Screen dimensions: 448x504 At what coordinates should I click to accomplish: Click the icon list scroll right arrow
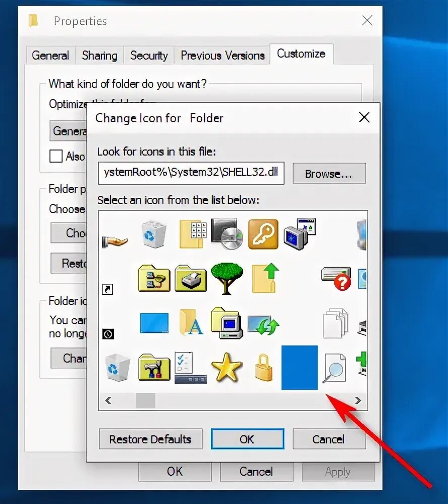(358, 400)
